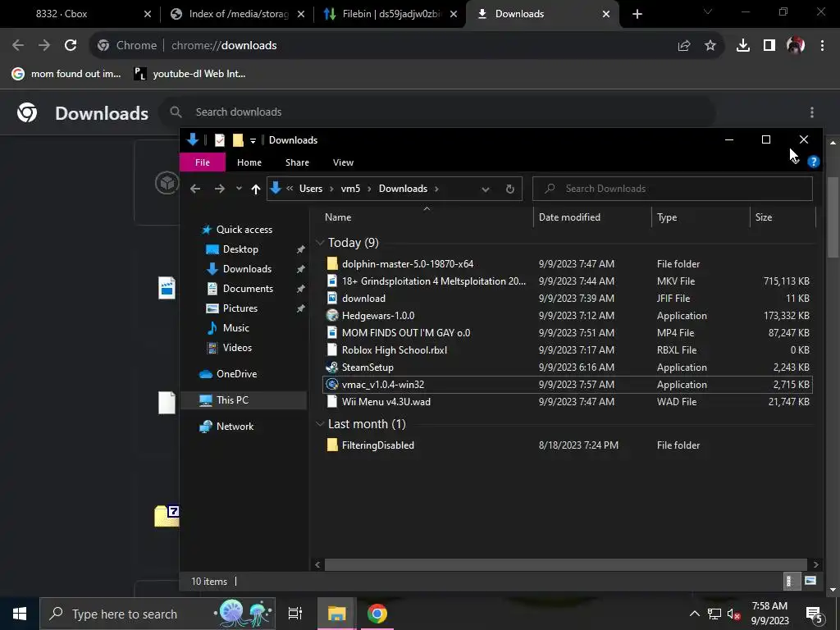Image resolution: width=840 pixels, height=630 pixels.
Task: Collapse the Today (9) group
Action: [x=320, y=243]
